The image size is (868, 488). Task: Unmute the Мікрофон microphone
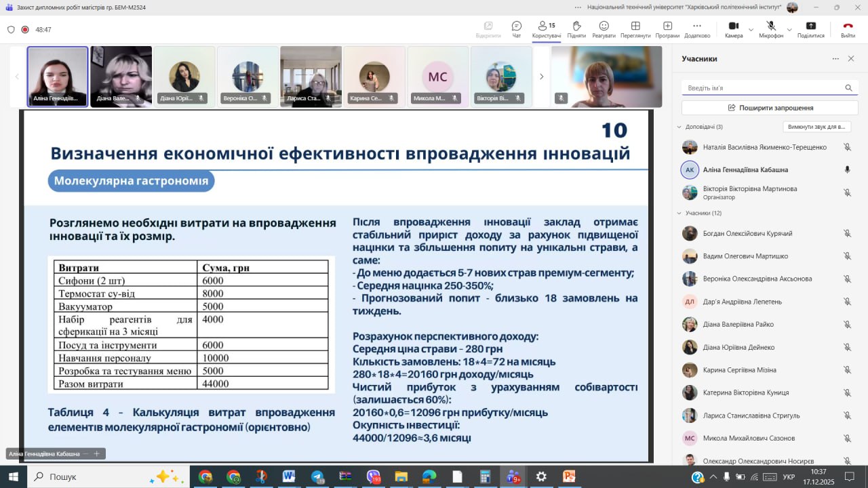point(770,29)
